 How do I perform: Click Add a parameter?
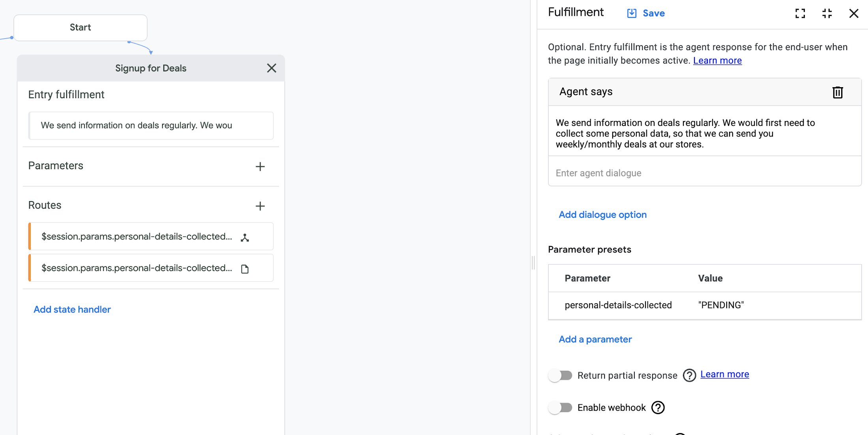(595, 339)
